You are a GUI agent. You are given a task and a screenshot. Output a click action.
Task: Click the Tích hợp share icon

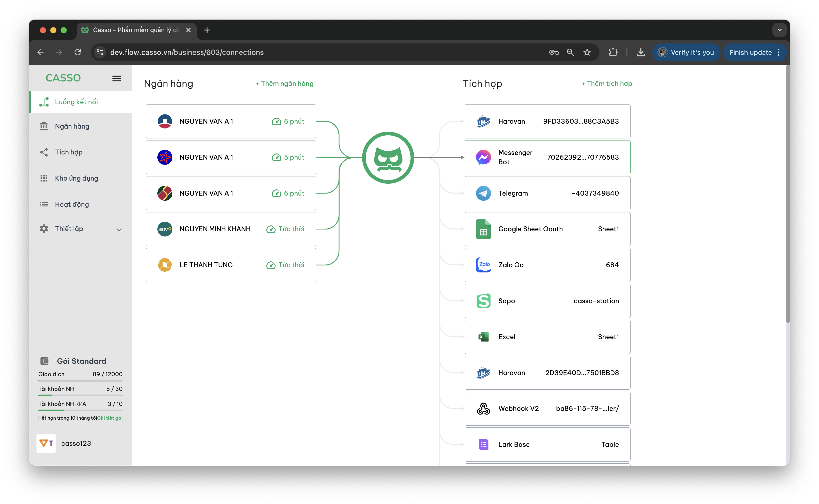[x=44, y=152]
